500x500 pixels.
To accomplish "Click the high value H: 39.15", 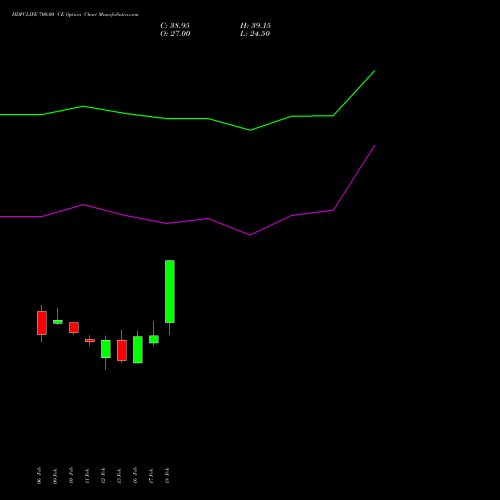I will 255,26.
